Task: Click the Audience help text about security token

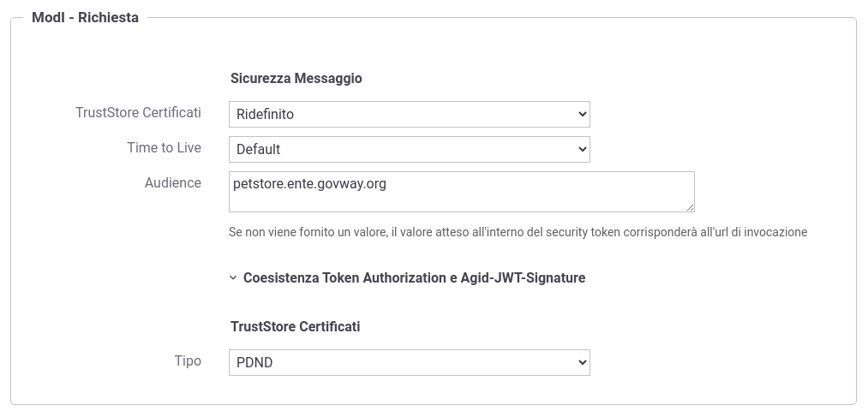Action: [x=518, y=232]
